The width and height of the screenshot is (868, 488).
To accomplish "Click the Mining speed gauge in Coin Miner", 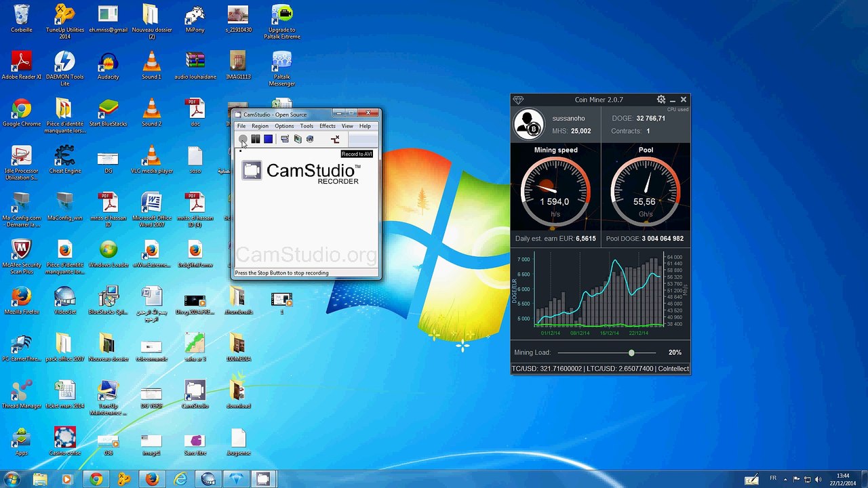I will 555,191.
